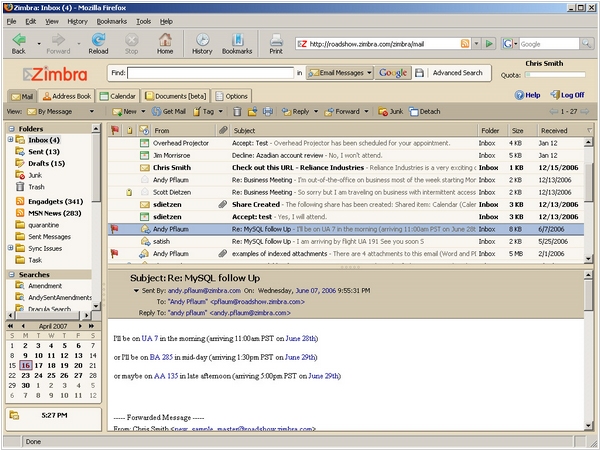Open the Bookmarks menu

coord(111,21)
